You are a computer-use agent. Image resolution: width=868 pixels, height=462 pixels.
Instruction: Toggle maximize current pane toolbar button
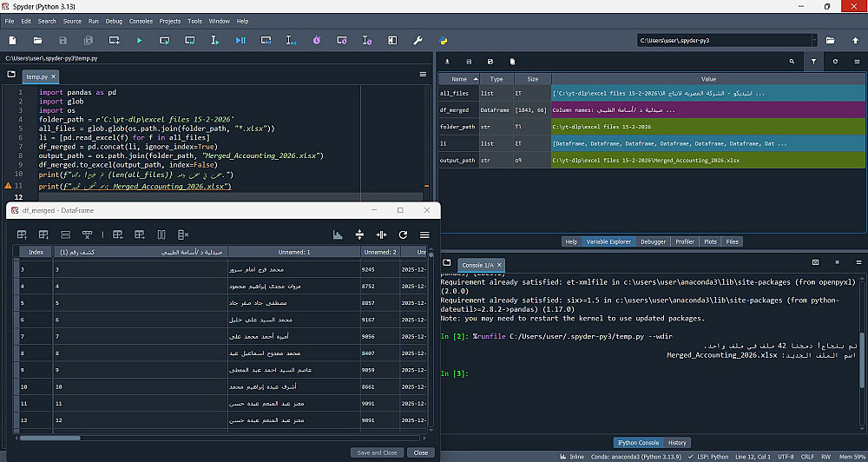(392, 40)
